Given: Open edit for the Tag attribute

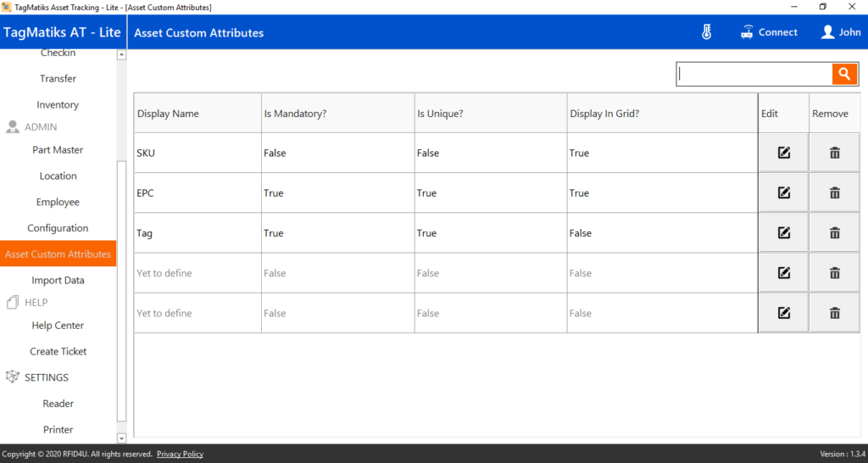Looking at the screenshot, I should 783,233.
